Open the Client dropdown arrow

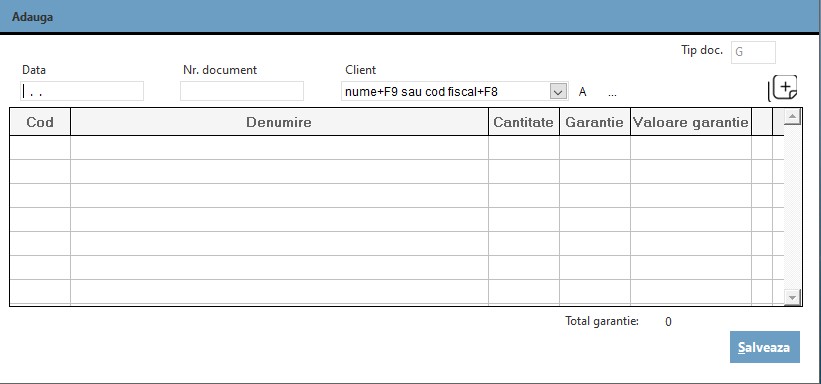click(559, 92)
